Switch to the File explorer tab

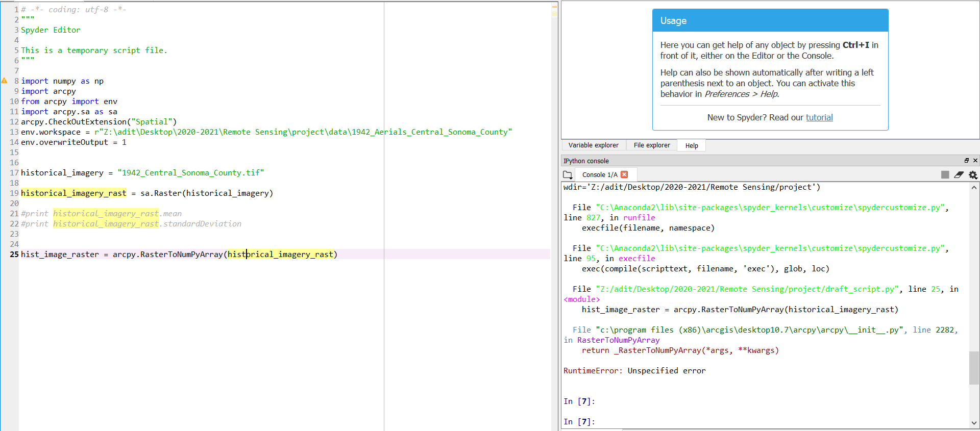(x=652, y=145)
